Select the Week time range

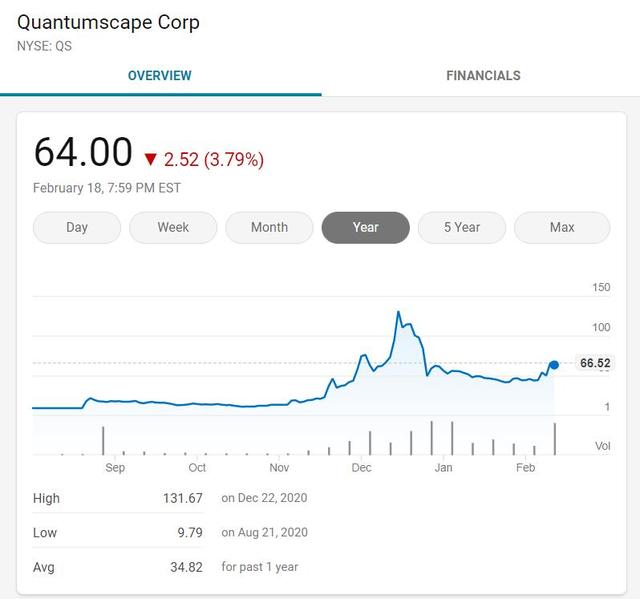tap(173, 227)
